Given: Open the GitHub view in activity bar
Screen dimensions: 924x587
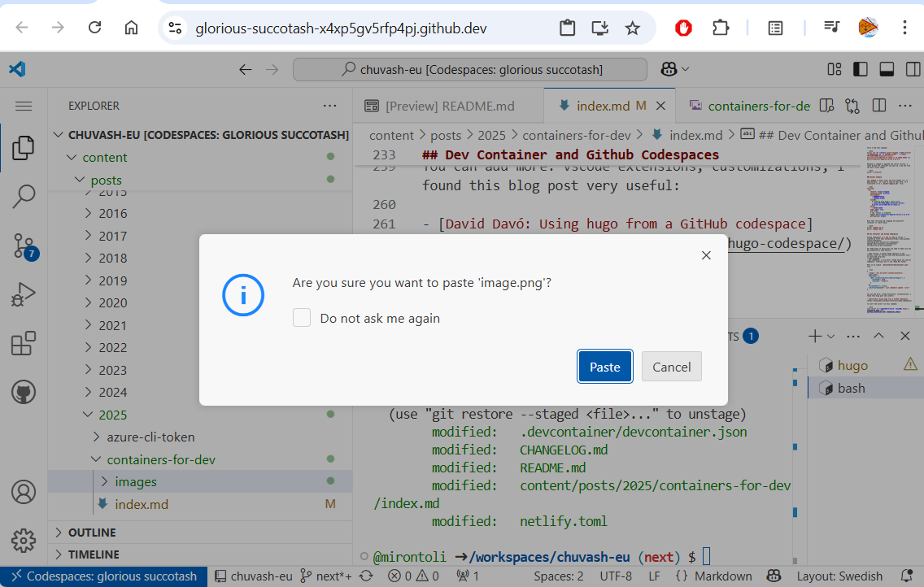Looking at the screenshot, I should coord(24,392).
